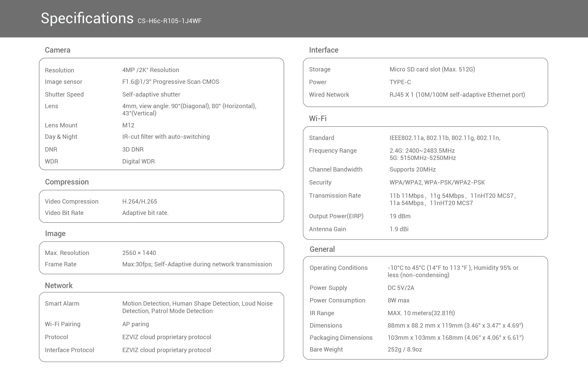Select Protocol row's 'EZVIZ cloud proprietary protocol'
Screen dimensions: 588x368
coord(167,337)
